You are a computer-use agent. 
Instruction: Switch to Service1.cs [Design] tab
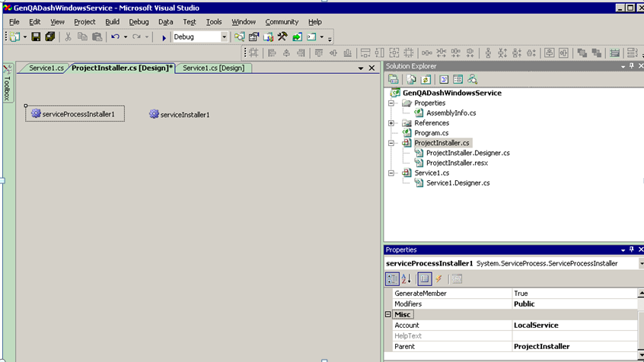(x=214, y=68)
